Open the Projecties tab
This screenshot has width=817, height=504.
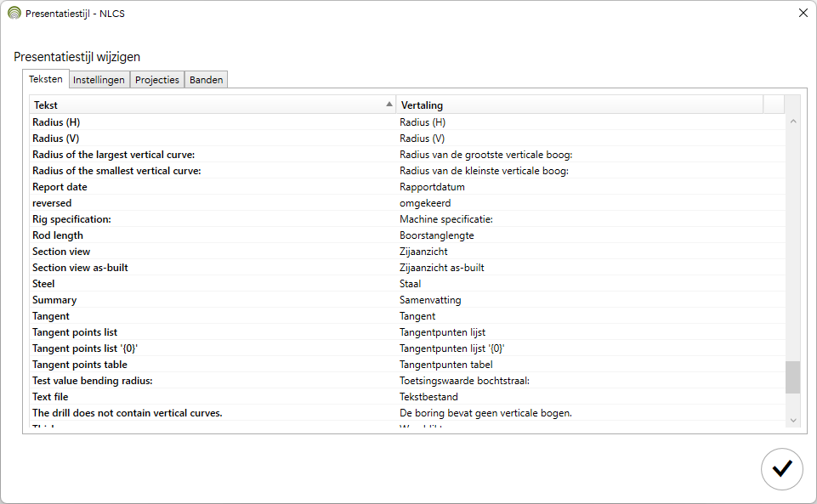tap(156, 80)
